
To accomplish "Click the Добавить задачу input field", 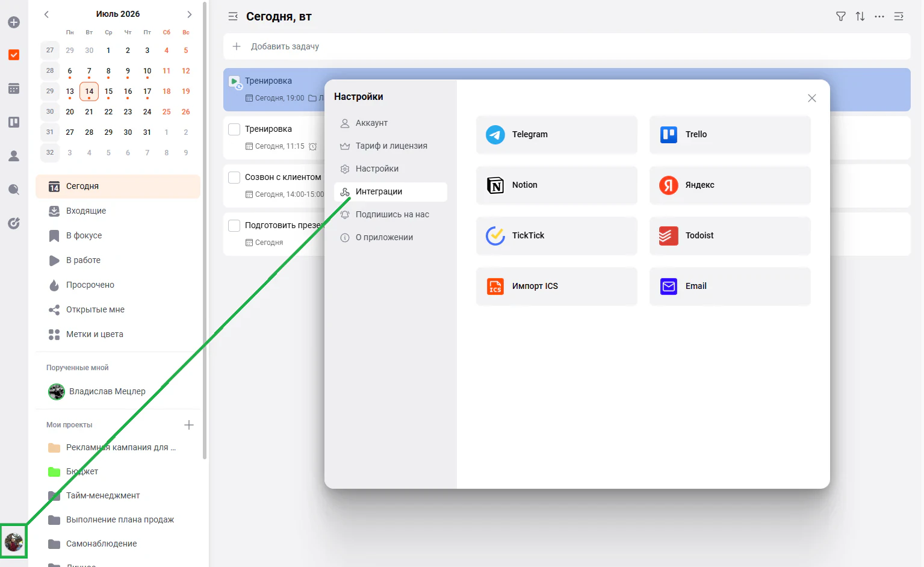I will click(567, 46).
